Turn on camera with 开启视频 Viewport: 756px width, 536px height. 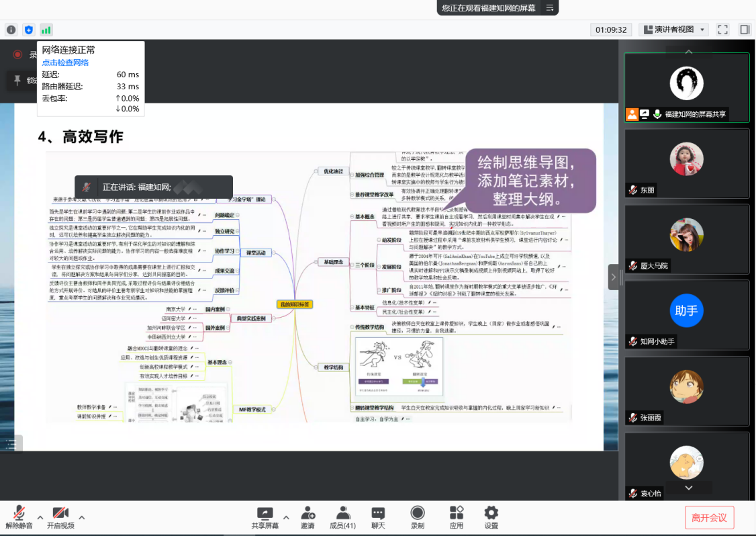(60, 517)
